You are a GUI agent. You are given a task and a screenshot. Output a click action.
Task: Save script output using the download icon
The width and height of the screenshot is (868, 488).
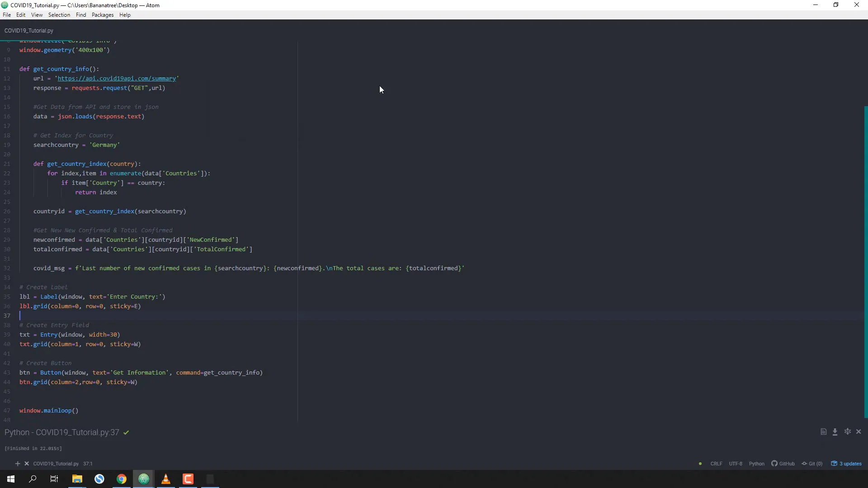(835, 432)
